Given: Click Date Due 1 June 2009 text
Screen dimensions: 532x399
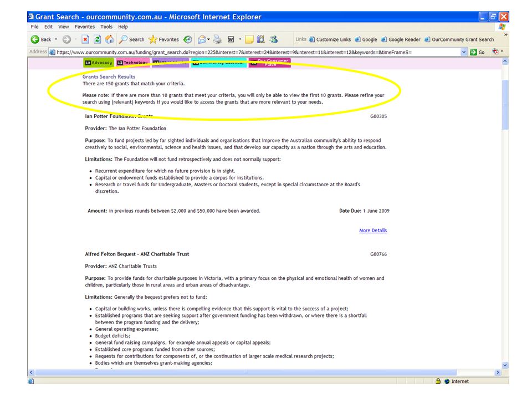Looking at the screenshot, I should [x=364, y=211].
